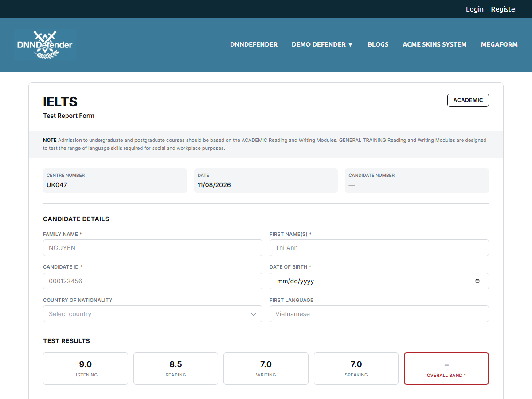Click the Login link
The height and width of the screenshot is (399, 532).
point(475,9)
